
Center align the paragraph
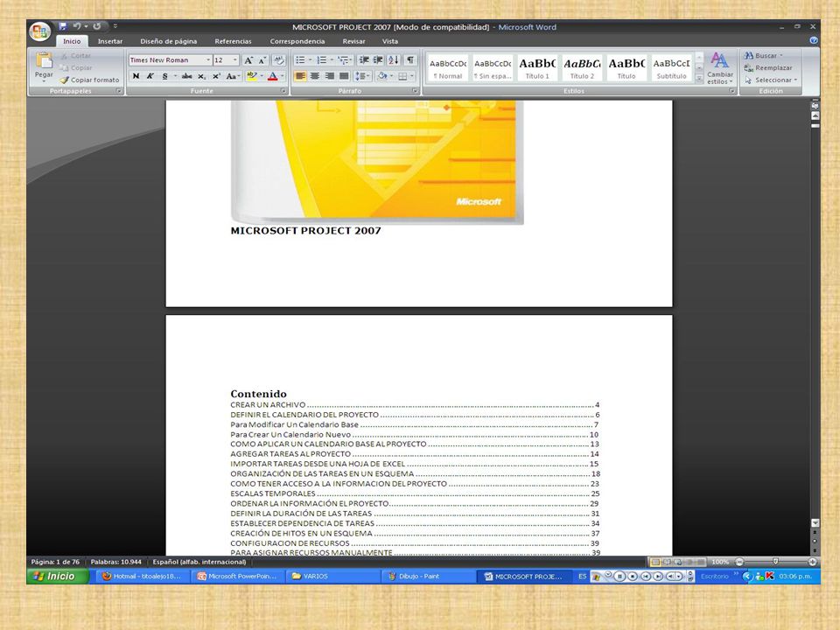pos(315,76)
